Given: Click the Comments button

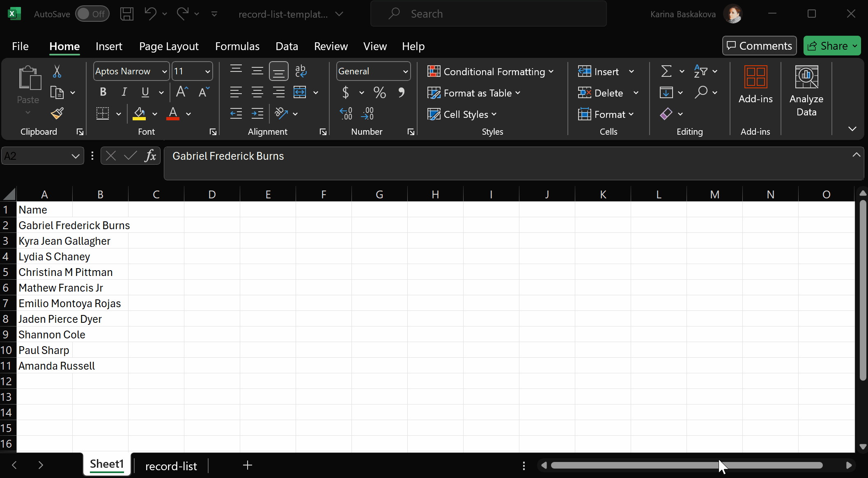Looking at the screenshot, I should (x=759, y=46).
